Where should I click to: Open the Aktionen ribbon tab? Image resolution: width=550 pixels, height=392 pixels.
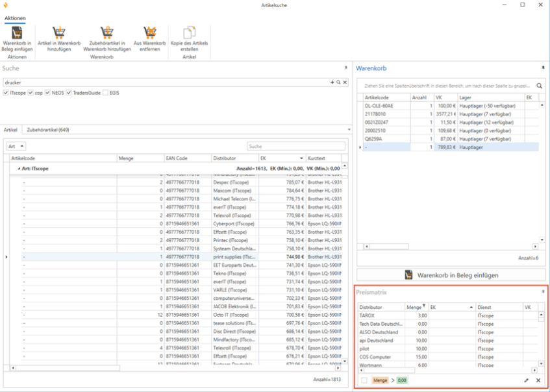coord(15,18)
